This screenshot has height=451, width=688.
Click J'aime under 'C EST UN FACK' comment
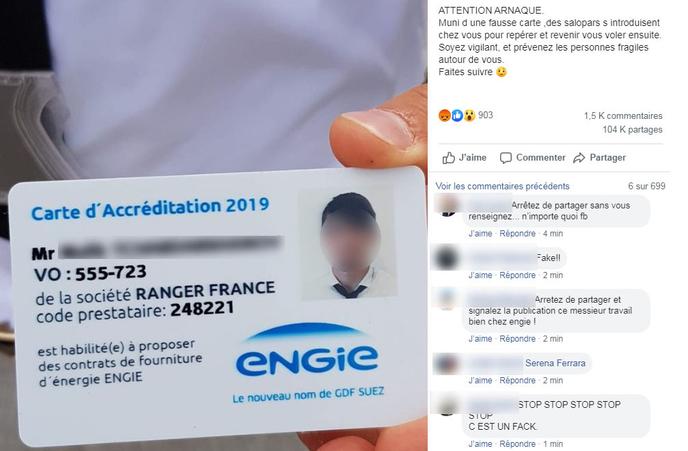pos(480,444)
